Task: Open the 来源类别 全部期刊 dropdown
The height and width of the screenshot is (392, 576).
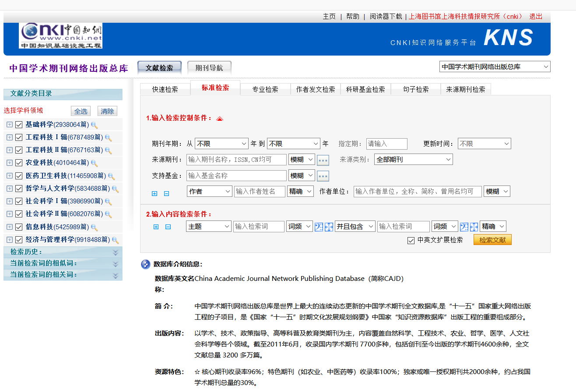Action: (x=414, y=160)
